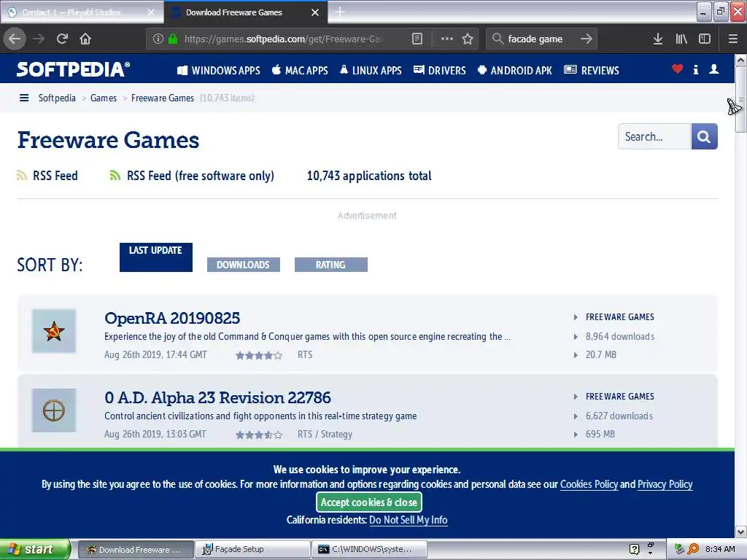Open the Cookies Policy link
The image size is (747, 560).
[x=589, y=484]
